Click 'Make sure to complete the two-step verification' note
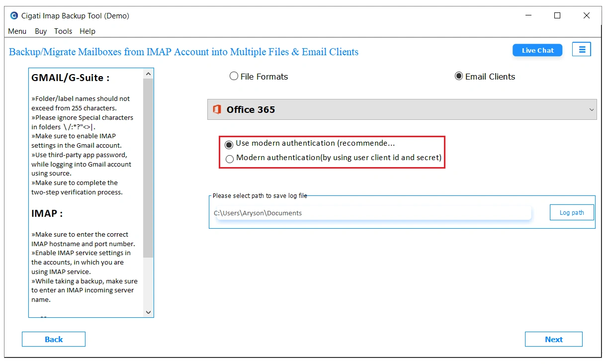610x364 pixels. point(77,187)
